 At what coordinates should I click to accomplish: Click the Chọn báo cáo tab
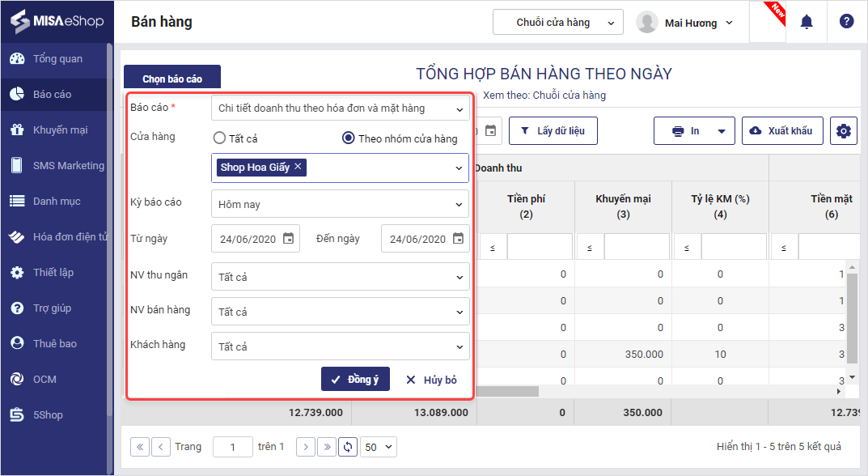[172, 79]
